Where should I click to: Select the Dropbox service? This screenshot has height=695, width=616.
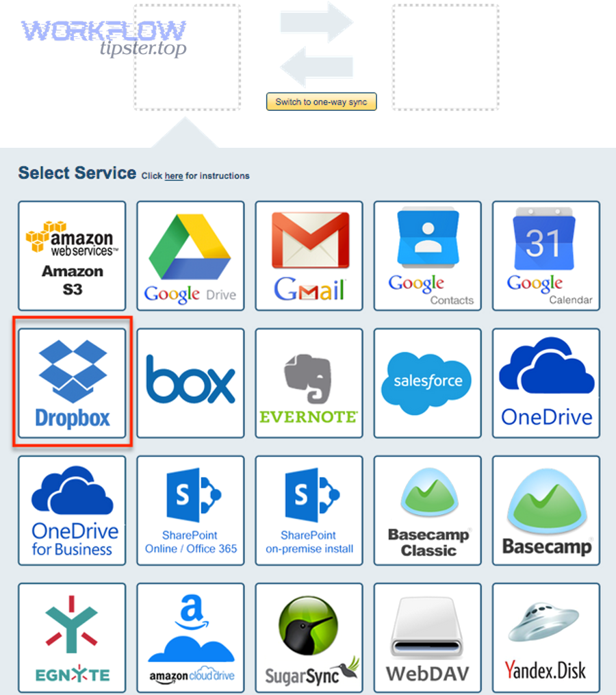[71, 382]
